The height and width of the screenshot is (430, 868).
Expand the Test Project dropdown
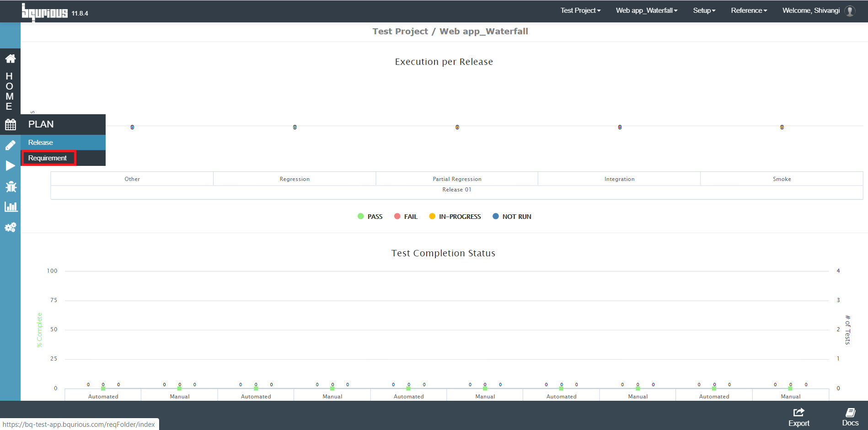pyautogui.click(x=580, y=11)
